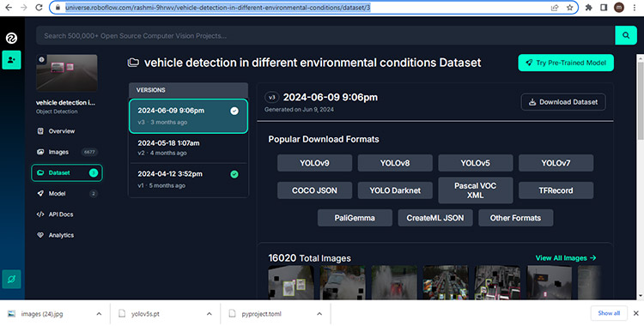Click the planet icon at the sidebar bottom
Image resolution: width=644 pixels, height=326 pixels.
tap(11, 279)
